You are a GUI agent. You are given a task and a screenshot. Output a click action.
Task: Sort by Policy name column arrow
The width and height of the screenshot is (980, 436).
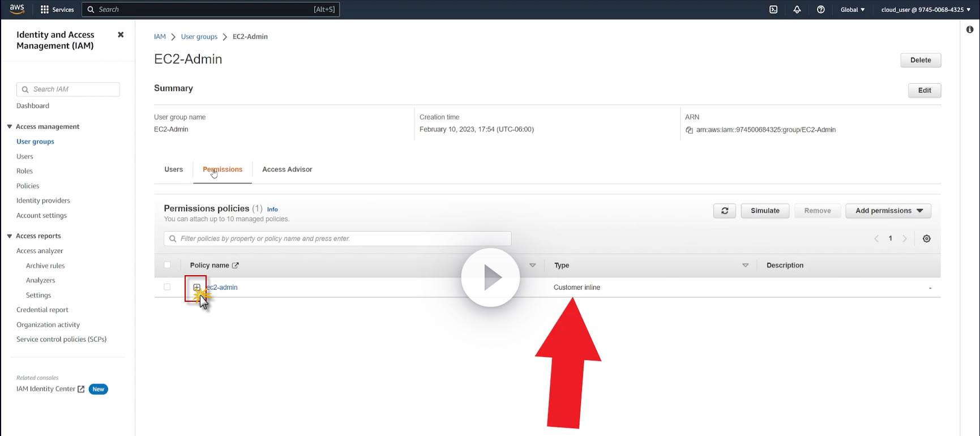(533, 265)
